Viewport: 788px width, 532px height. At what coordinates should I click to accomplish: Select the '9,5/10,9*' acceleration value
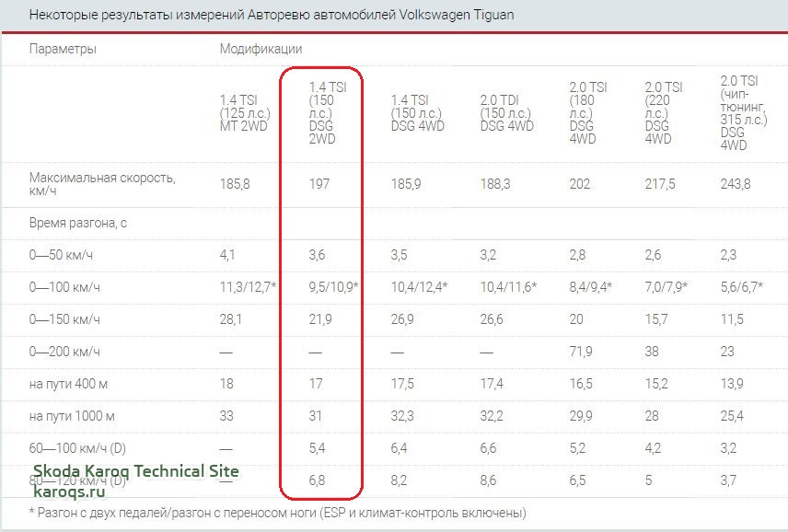(x=333, y=287)
